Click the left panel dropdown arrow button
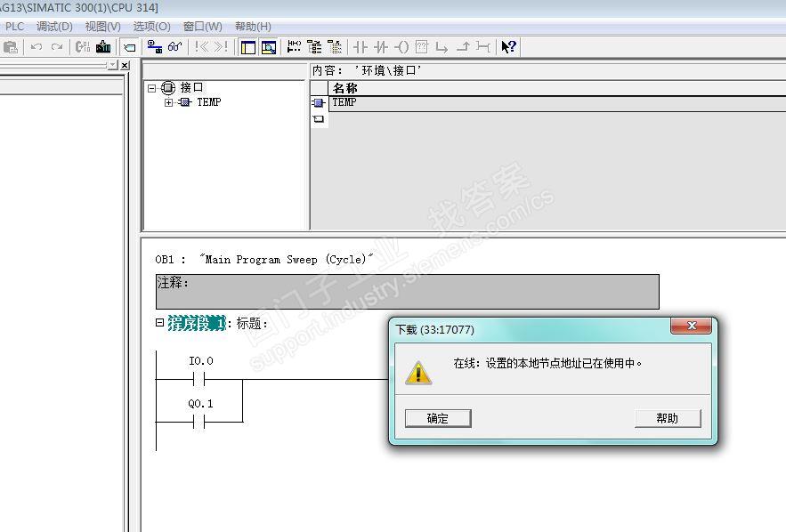This screenshot has height=532, width=786. [113, 65]
